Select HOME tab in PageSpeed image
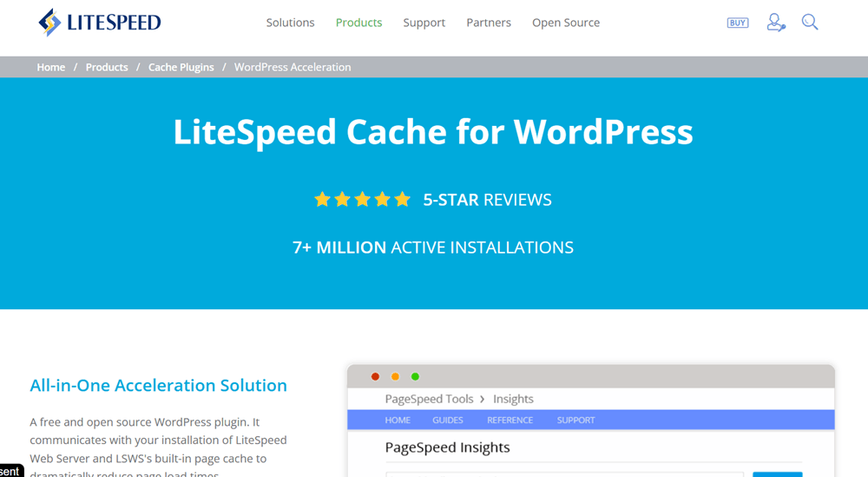 [398, 420]
